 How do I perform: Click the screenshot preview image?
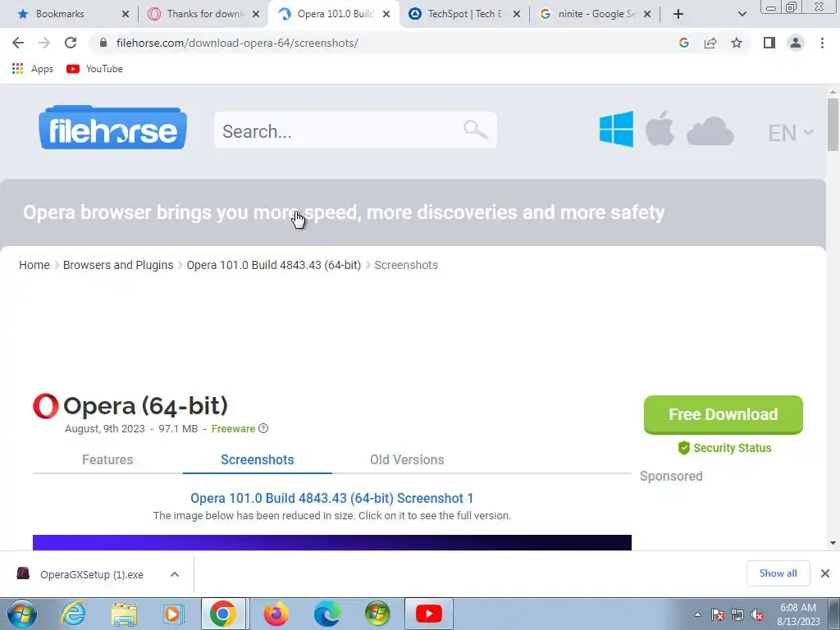(x=332, y=542)
